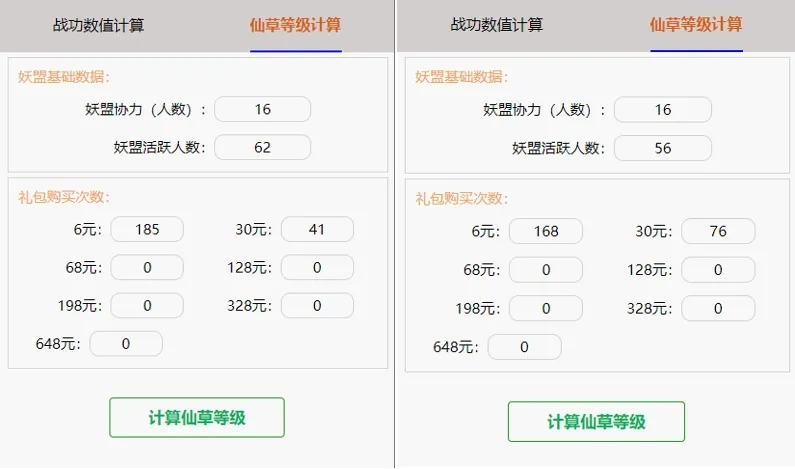This screenshot has width=795, height=469.
Task: Select the 30元 field with value 76
Action: coord(717,232)
